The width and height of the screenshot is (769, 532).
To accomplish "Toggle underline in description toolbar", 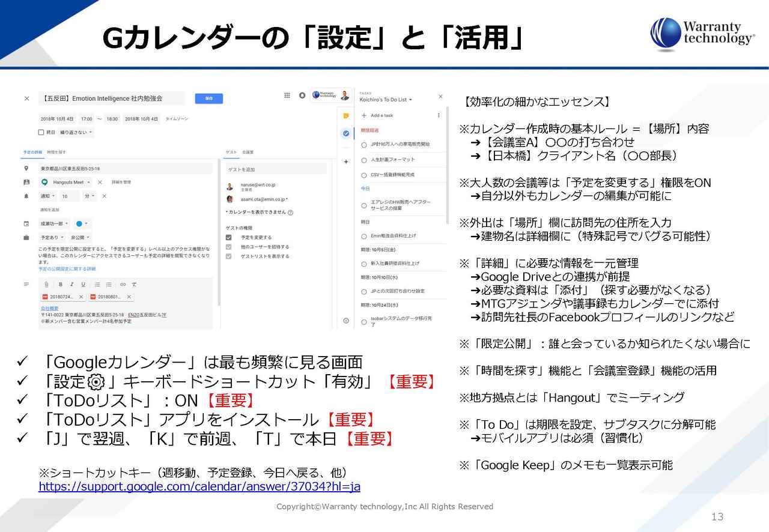I will pyautogui.click(x=82, y=284).
